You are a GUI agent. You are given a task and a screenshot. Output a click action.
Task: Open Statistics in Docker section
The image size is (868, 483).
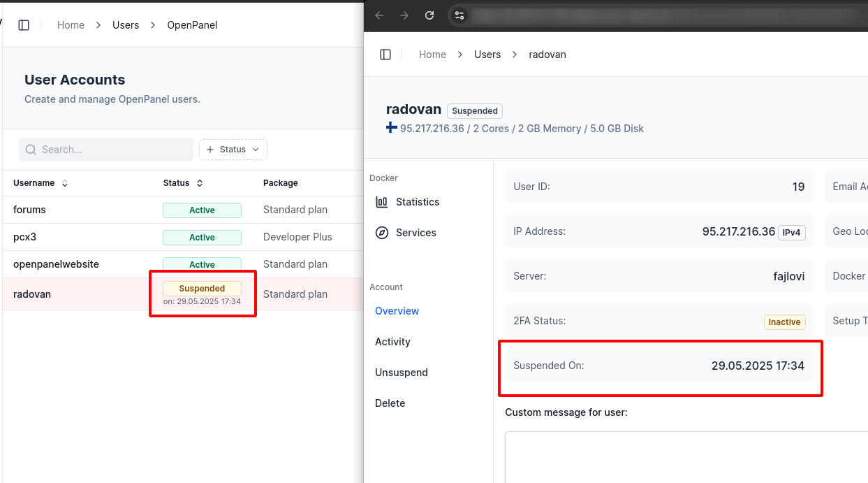[418, 202]
